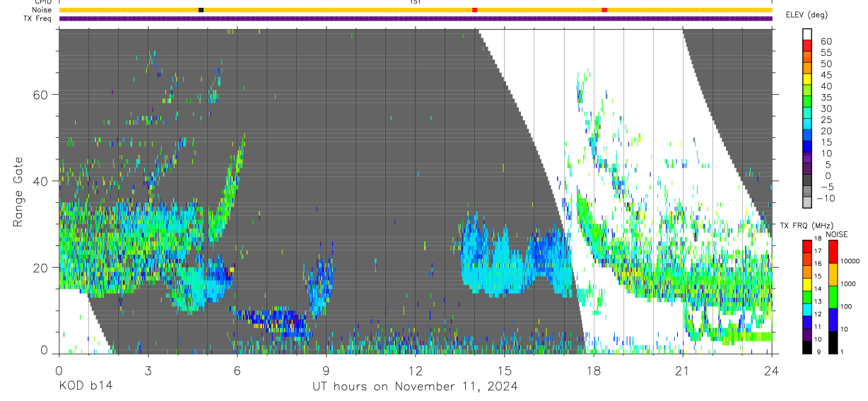Screen dimensions: 868x401
Task: Pick the cyan swatch in the TX FRQ bar
Action: point(807,308)
